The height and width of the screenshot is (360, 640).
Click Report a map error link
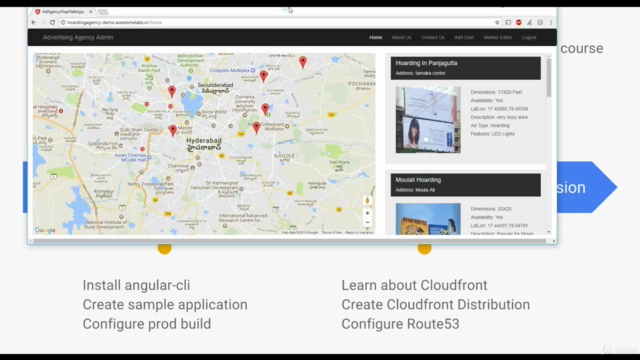pos(359,233)
